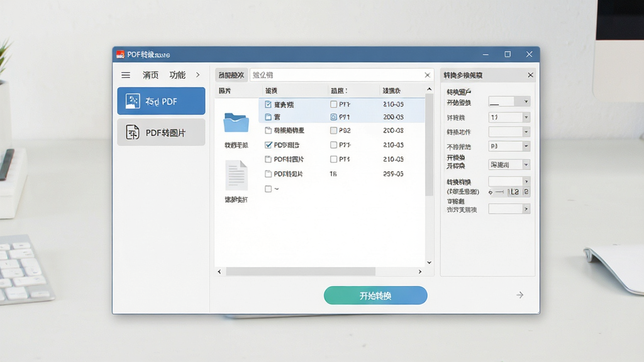Expand the bottom field's arrow in settings panel

click(x=526, y=209)
